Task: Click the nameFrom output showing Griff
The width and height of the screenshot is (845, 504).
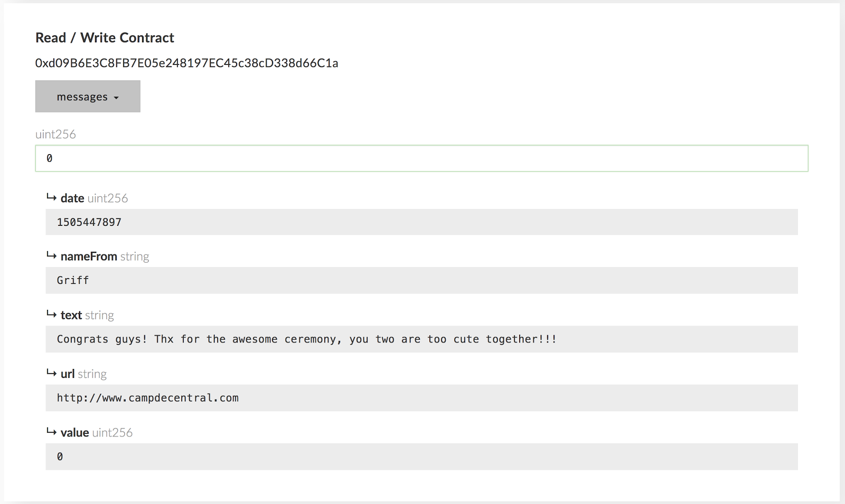Action: point(73,280)
